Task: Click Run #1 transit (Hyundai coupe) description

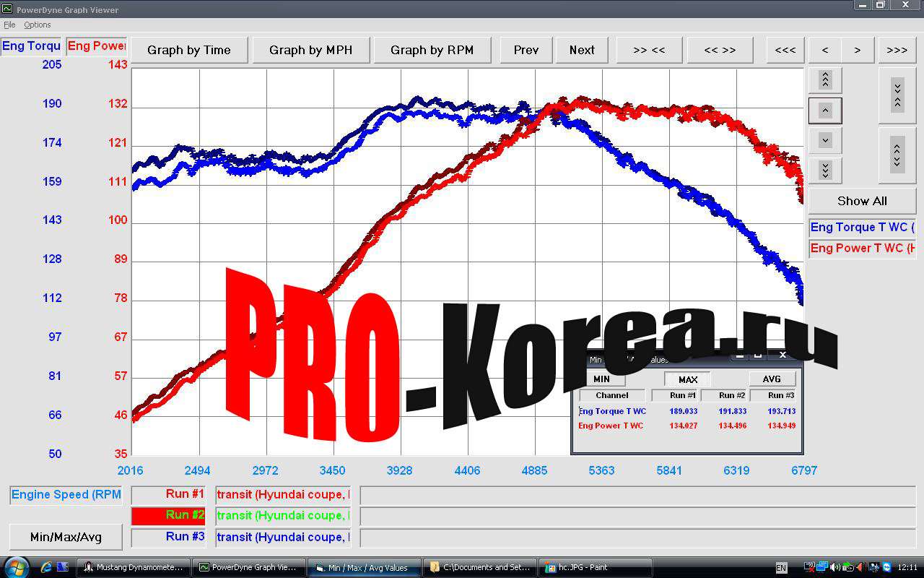Action: coord(282,495)
